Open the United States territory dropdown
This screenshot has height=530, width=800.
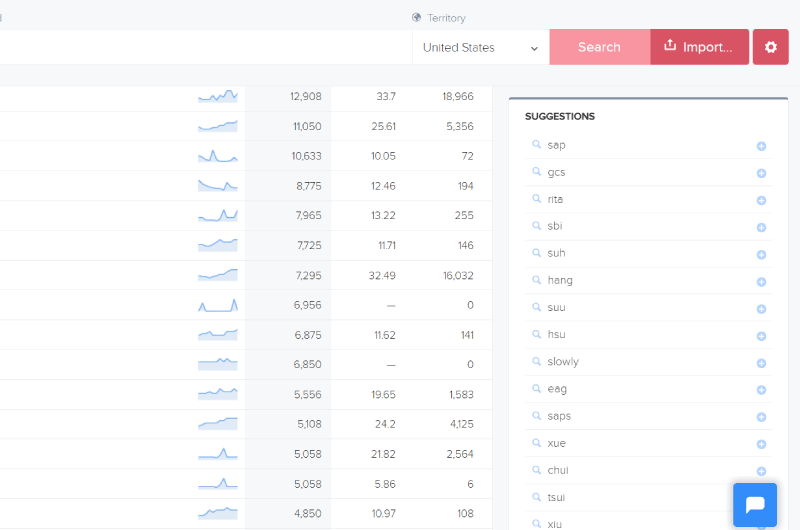480,47
